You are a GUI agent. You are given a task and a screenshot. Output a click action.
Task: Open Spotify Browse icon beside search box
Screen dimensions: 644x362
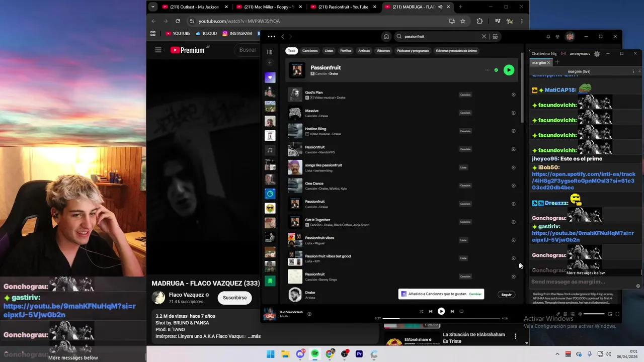[495, 37]
